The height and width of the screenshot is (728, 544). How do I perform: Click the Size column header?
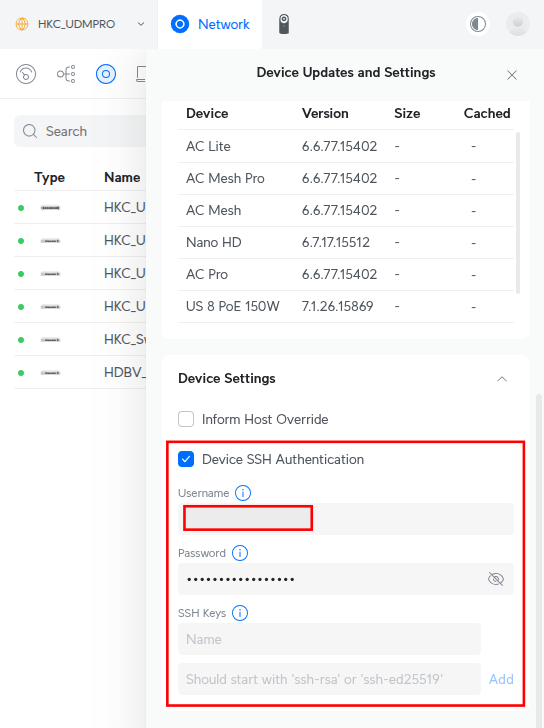point(407,113)
